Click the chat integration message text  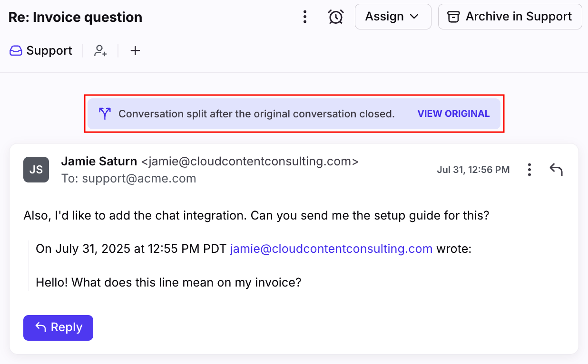(x=256, y=215)
